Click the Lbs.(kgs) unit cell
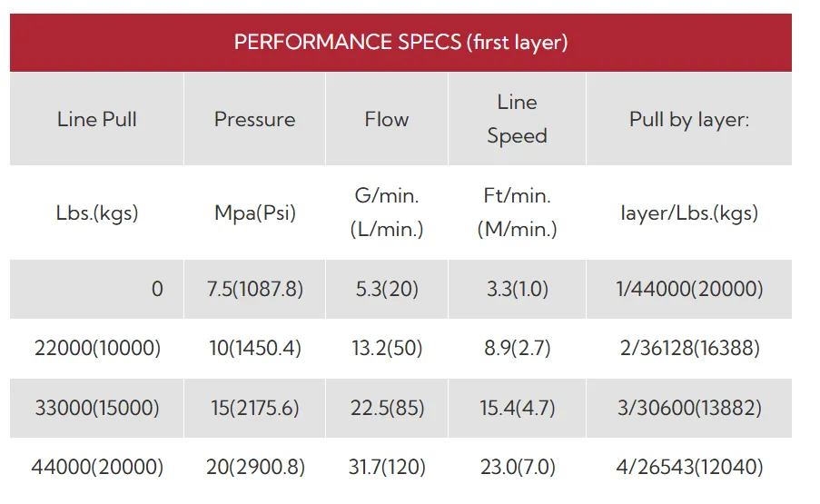The height and width of the screenshot is (504, 820). coord(97,212)
